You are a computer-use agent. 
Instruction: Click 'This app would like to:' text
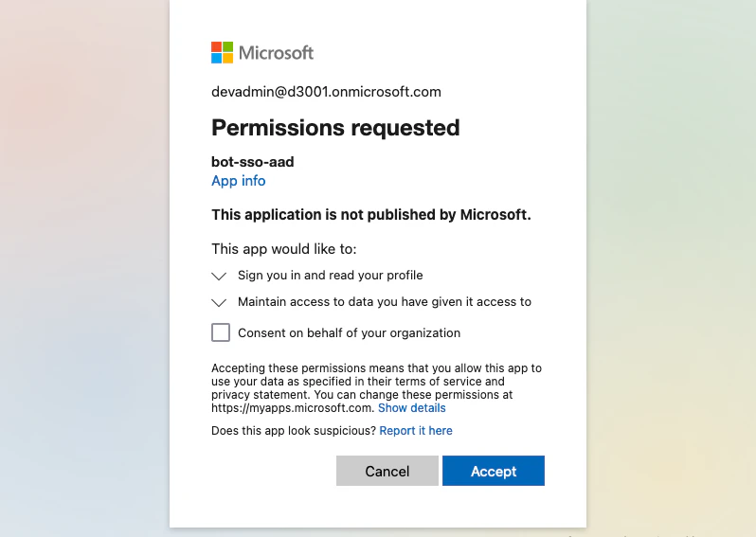(284, 249)
